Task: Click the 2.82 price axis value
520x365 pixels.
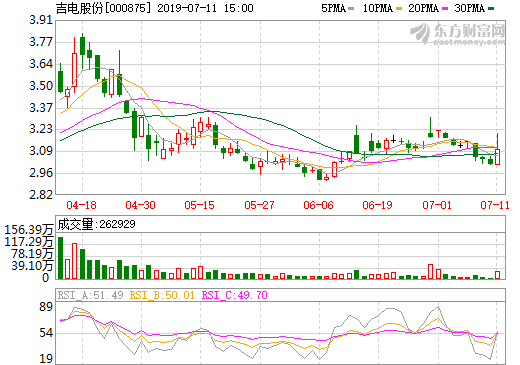Action: click(x=41, y=194)
